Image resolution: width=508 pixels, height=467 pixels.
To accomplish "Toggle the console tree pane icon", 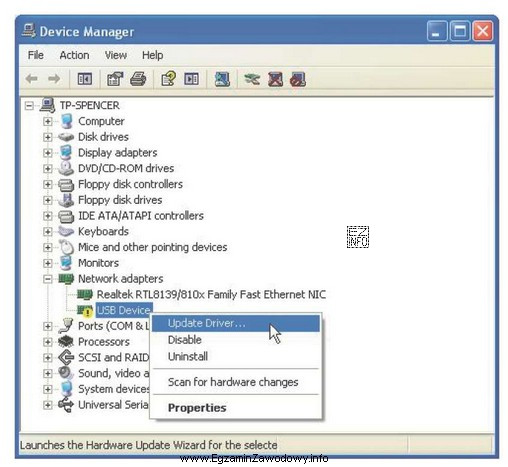I will 85,79.
